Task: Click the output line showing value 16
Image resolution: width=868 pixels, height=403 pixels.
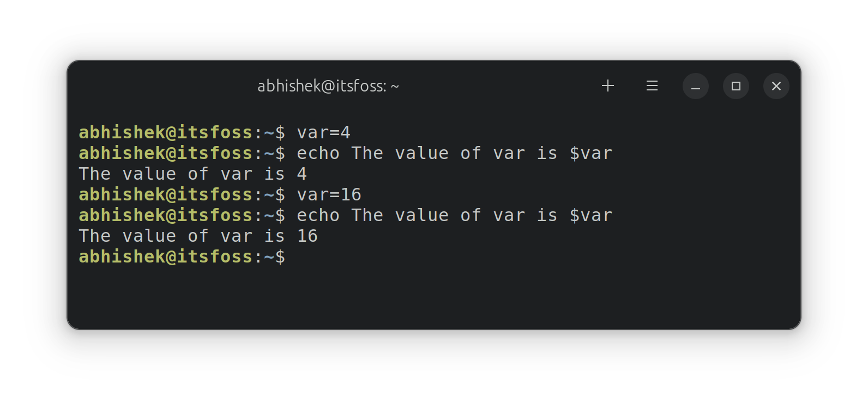Action: pyautogui.click(x=198, y=236)
